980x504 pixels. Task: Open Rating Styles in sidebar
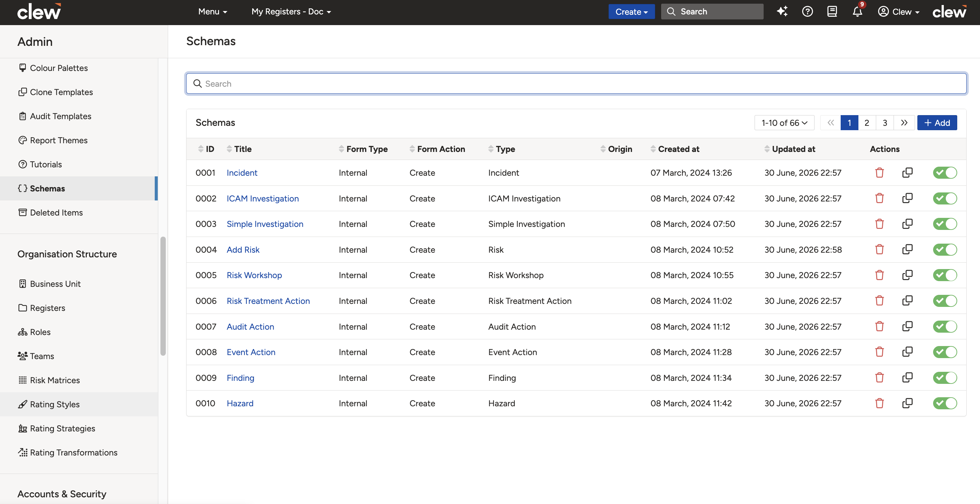pyautogui.click(x=79, y=404)
